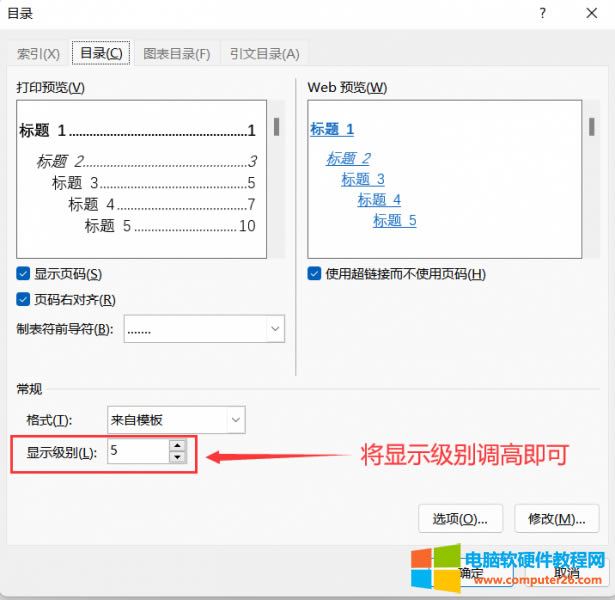Click inside the 显示级别 number field
The image size is (615, 600).
pyautogui.click(x=136, y=452)
